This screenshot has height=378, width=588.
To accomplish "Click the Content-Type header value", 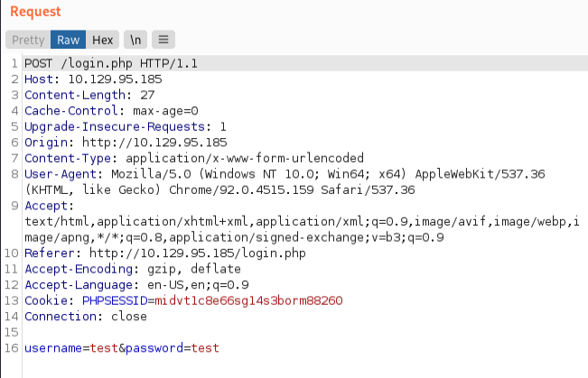I will (x=226, y=157).
